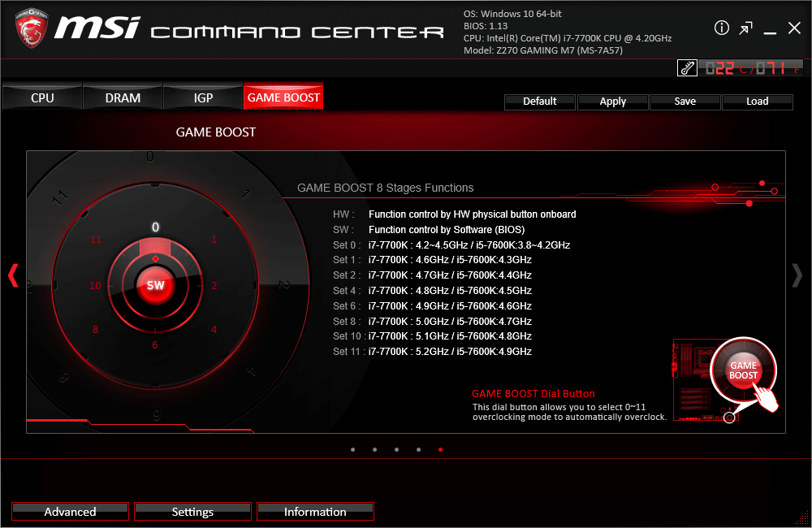The image size is (812, 528).
Task: Open the IGP tab
Action: click(202, 97)
